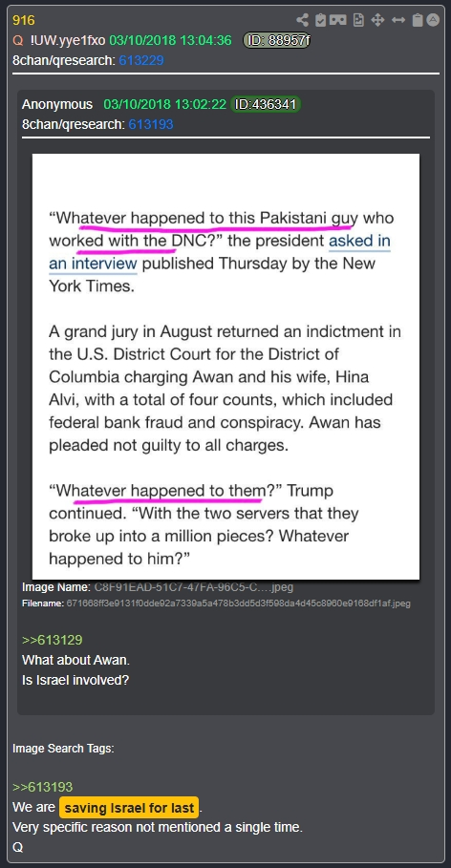Follow the reply reference >>613129
The image size is (451, 868).
(x=53, y=640)
